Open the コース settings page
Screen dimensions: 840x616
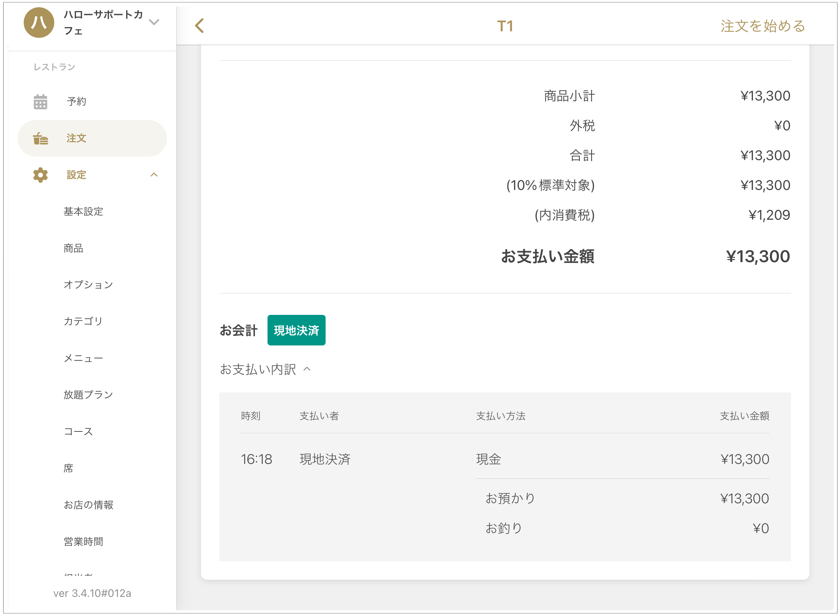[x=78, y=431]
